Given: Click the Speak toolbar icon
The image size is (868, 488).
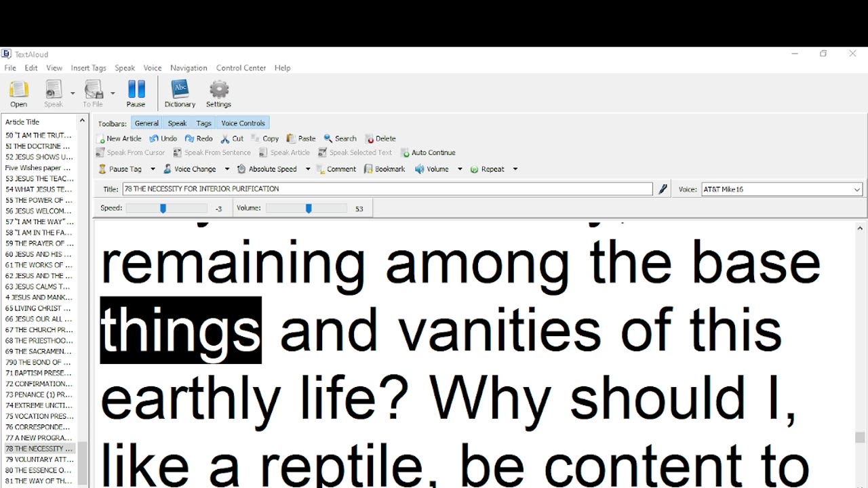Looking at the screenshot, I should (x=54, y=94).
